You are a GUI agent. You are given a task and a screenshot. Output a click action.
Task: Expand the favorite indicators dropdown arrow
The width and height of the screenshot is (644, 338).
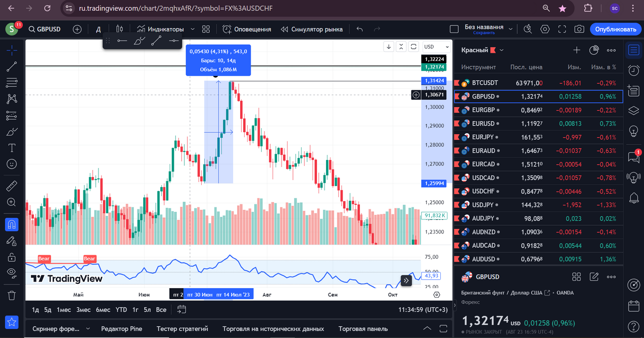(x=193, y=29)
